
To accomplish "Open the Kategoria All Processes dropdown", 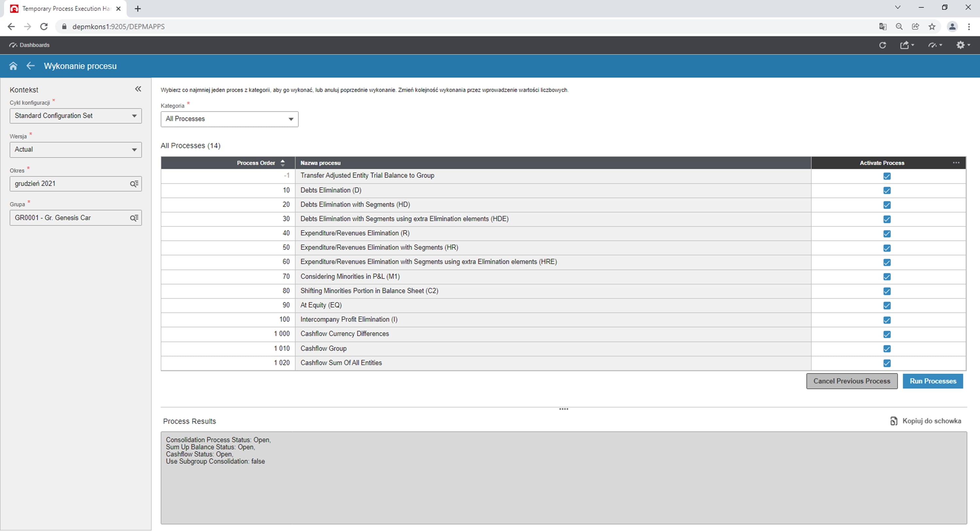I will pyautogui.click(x=229, y=119).
